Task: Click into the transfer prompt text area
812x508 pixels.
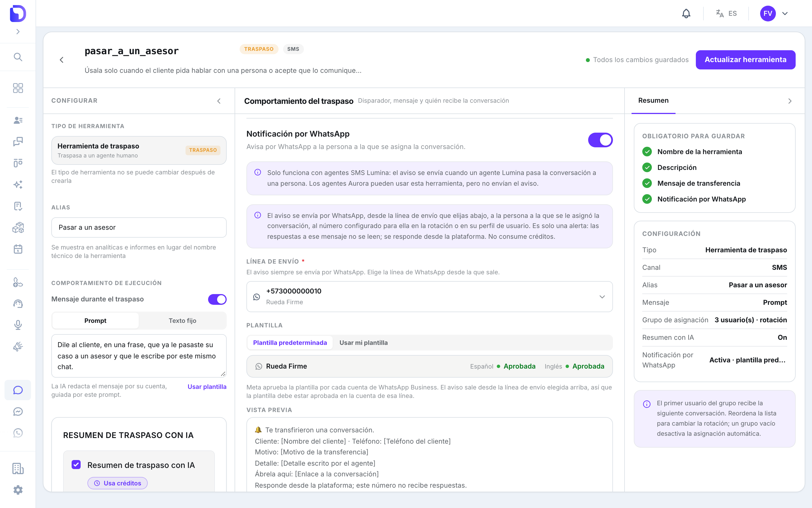Action: click(139, 356)
